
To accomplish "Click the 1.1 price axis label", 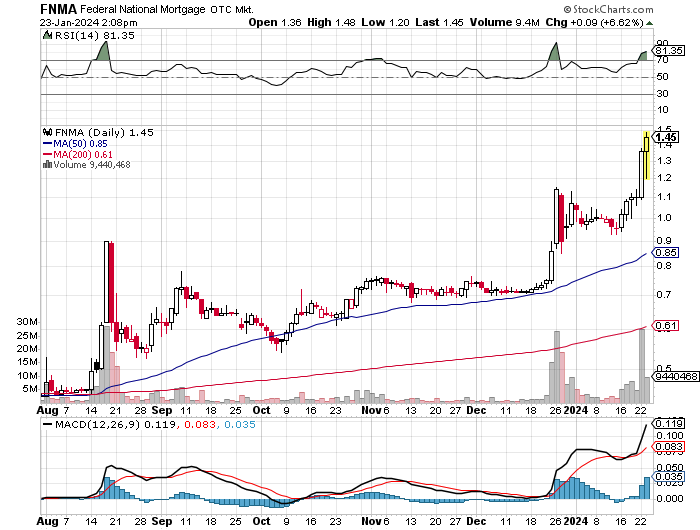I will [664, 197].
